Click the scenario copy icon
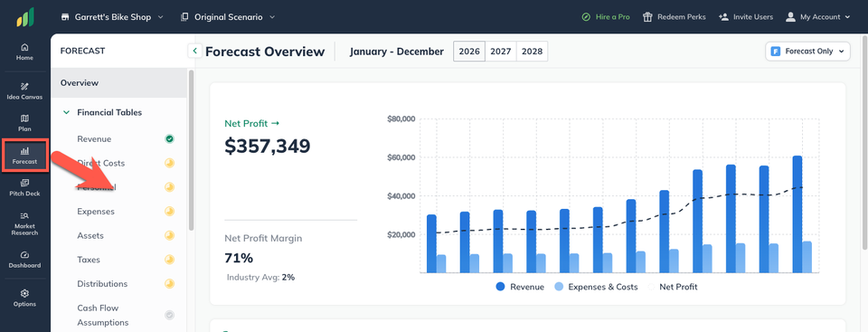 point(184,17)
